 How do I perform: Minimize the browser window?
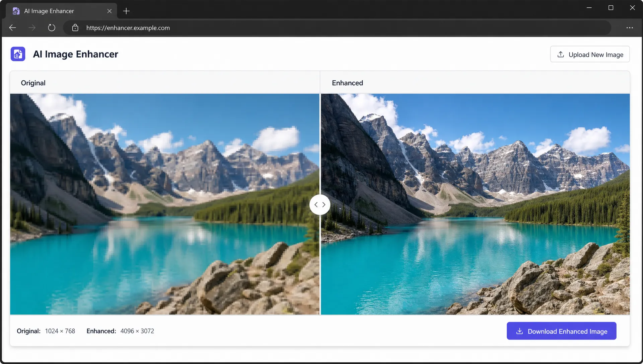click(589, 8)
